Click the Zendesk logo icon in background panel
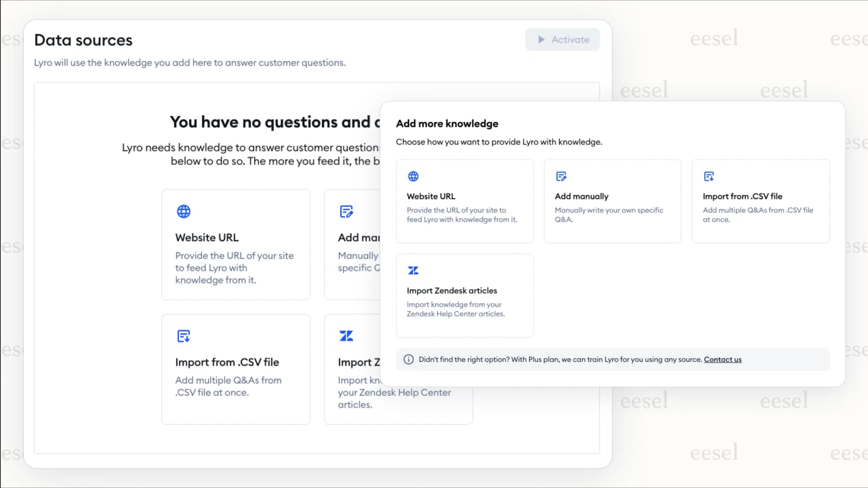The image size is (868, 488). pyautogui.click(x=346, y=336)
